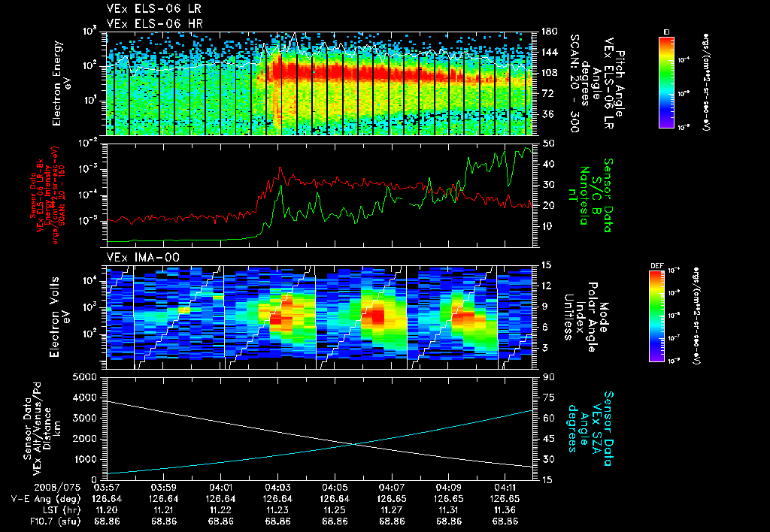Click the 'VEx ELS-06 LR' title text

pyautogui.click(x=153, y=9)
